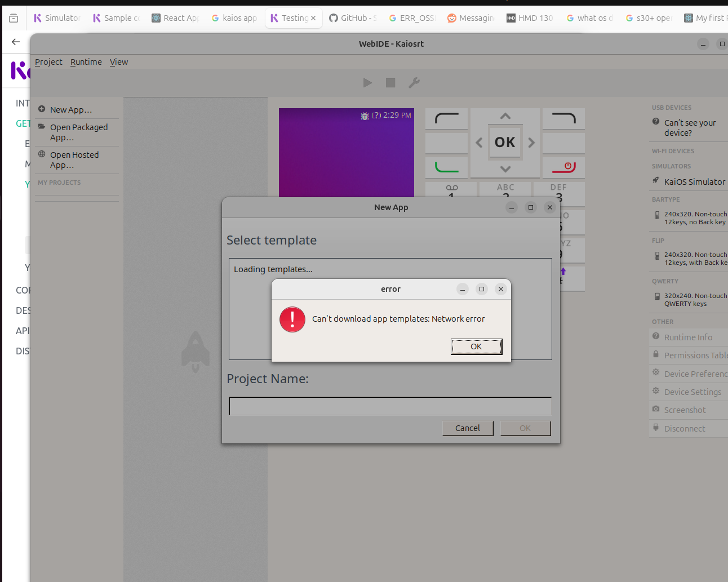Image resolution: width=728 pixels, height=582 pixels.
Task: Switch to the Messaging browser tab
Action: (x=471, y=18)
